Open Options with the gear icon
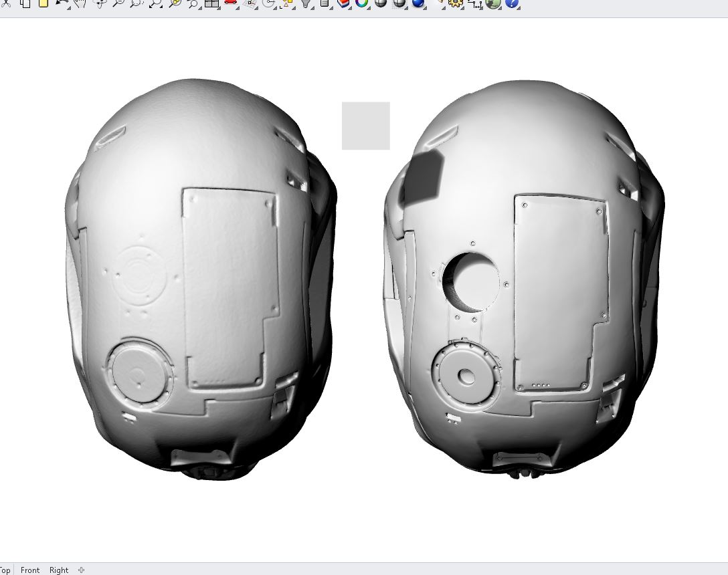728x575 pixels. [x=456, y=3]
